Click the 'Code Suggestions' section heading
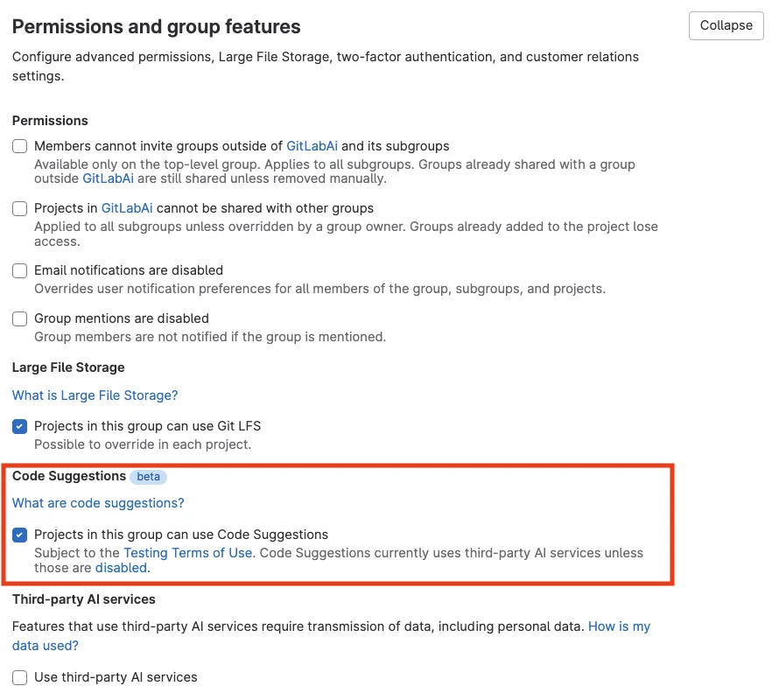 pyautogui.click(x=69, y=476)
